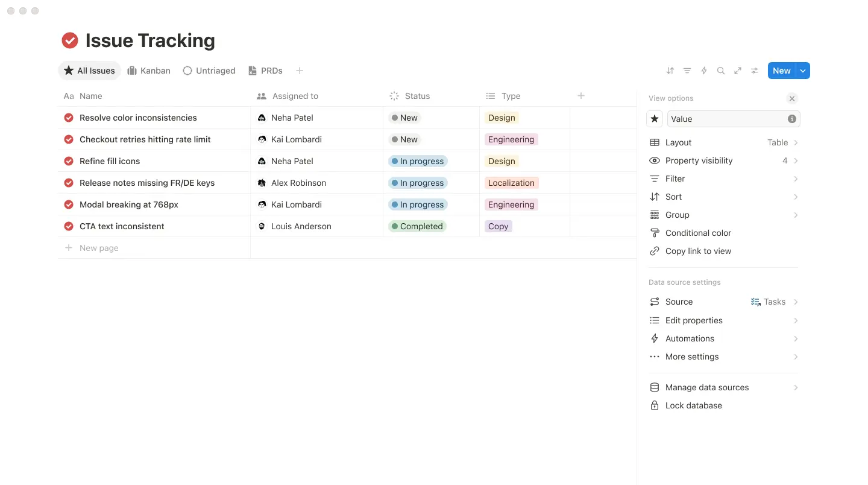This screenshot has height=485, width=868.
Task: Click the lightning bolt automations toolbar icon
Action: point(703,71)
